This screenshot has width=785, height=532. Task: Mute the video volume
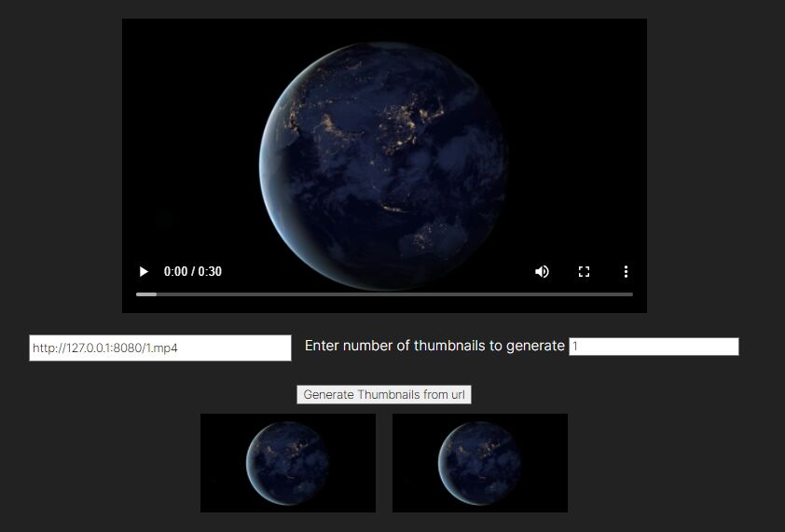point(542,271)
